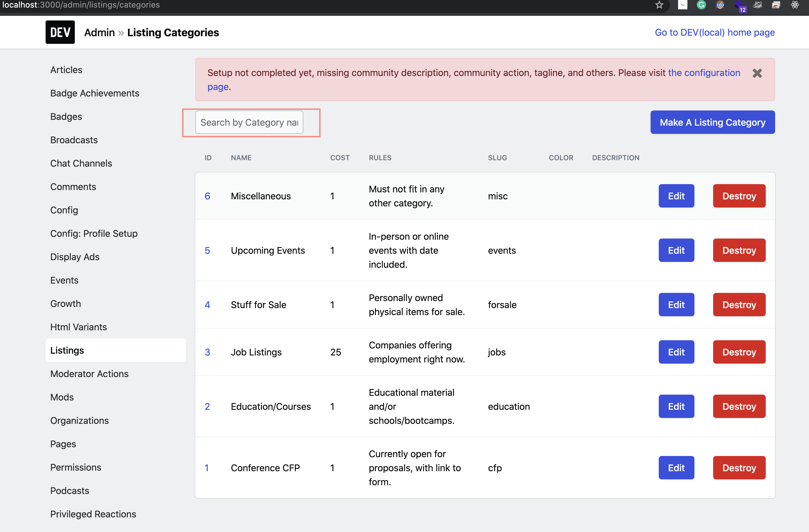Destroy the Miscellaneous category
Viewport: 809px width, 532px height.
pyautogui.click(x=739, y=196)
